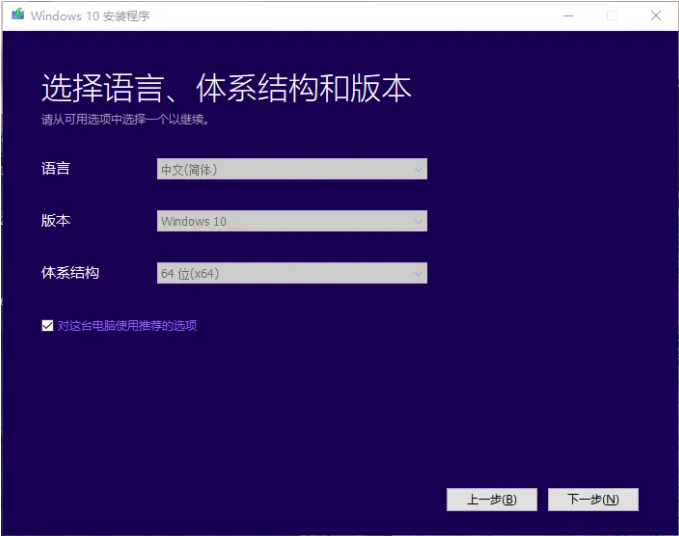Click the 对这台电脑使用推荐的选项 label text
The image size is (679, 536).
coord(127,325)
